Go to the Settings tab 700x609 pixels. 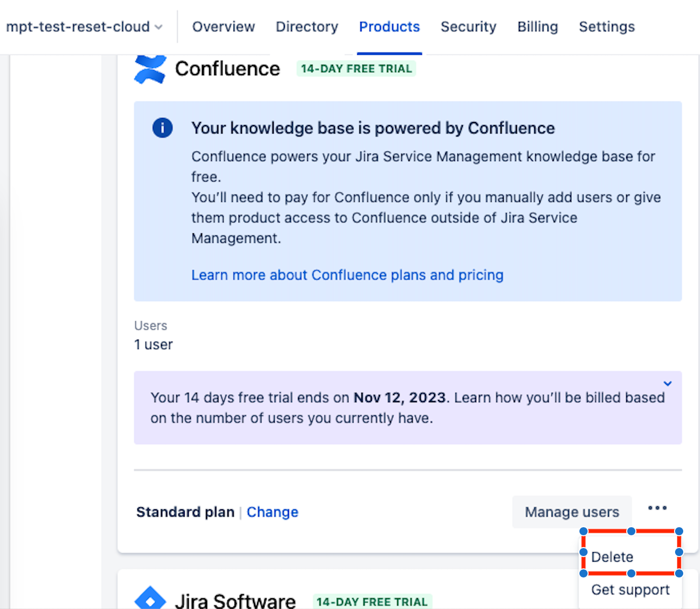(606, 26)
